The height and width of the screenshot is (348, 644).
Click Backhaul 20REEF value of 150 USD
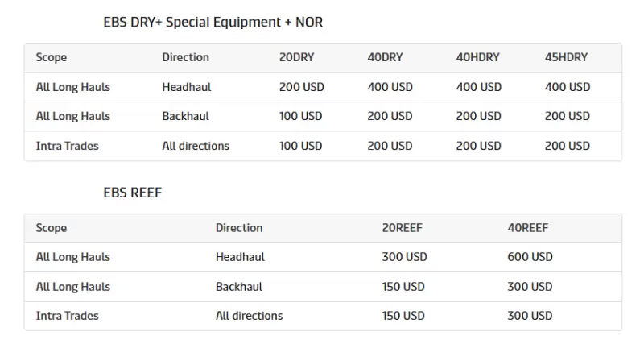point(403,286)
